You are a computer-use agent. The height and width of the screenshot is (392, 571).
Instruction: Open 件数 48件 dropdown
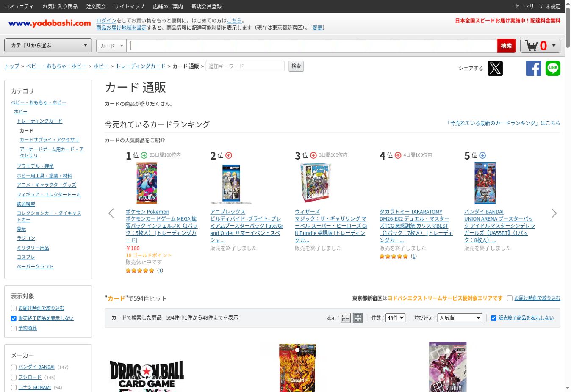tap(396, 318)
